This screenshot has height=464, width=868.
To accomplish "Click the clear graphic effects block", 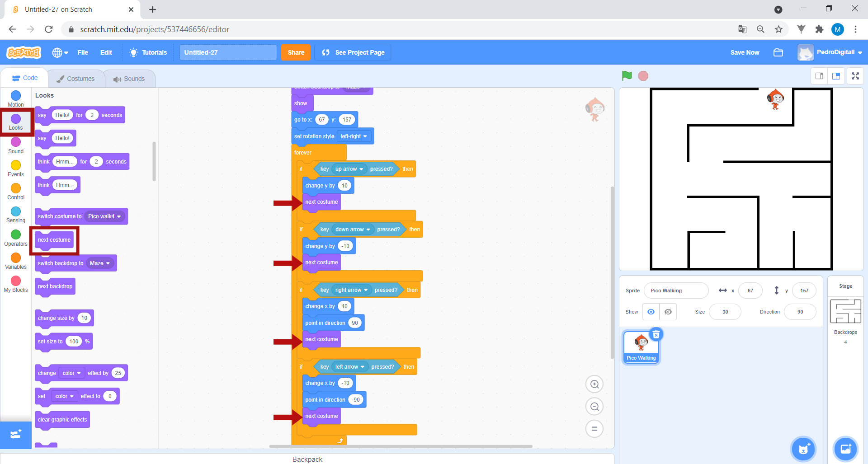I will (x=62, y=420).
